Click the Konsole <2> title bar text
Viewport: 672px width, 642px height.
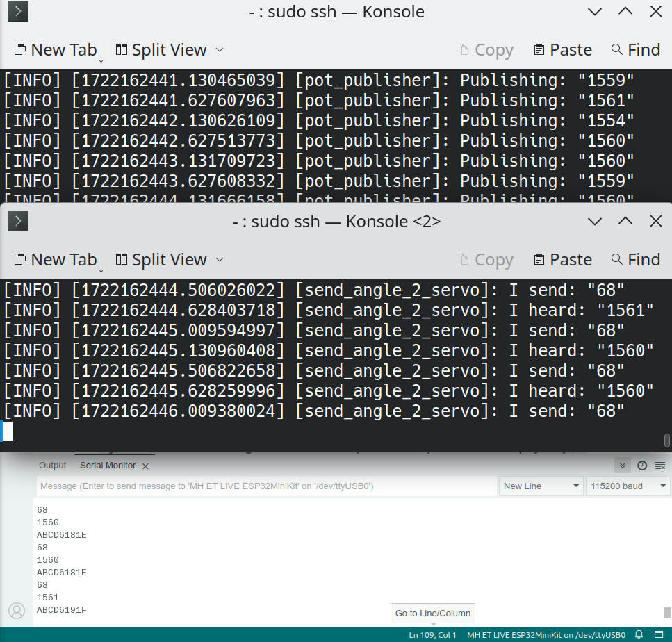pyautogui.click(x=336, y=221)
